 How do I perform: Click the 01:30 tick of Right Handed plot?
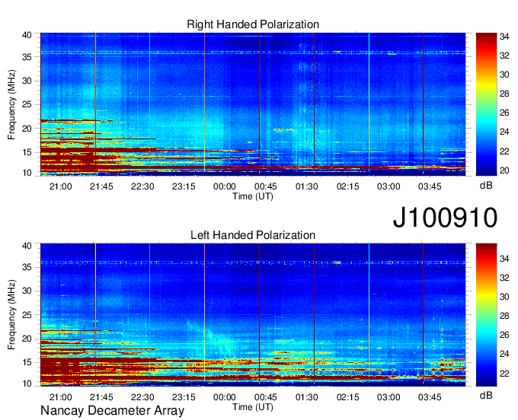(x=306, y=186)
